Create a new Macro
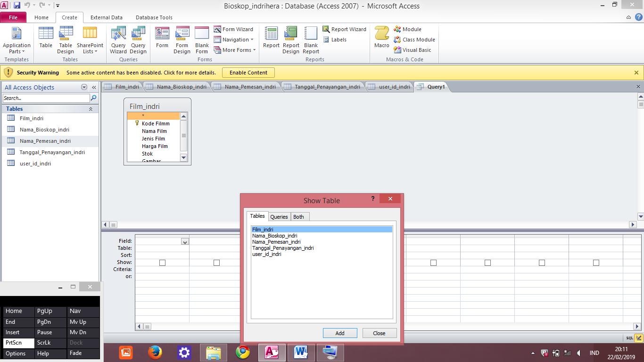Image resolution: width=644 pixels, height=362 pixels. pos(381,40)
